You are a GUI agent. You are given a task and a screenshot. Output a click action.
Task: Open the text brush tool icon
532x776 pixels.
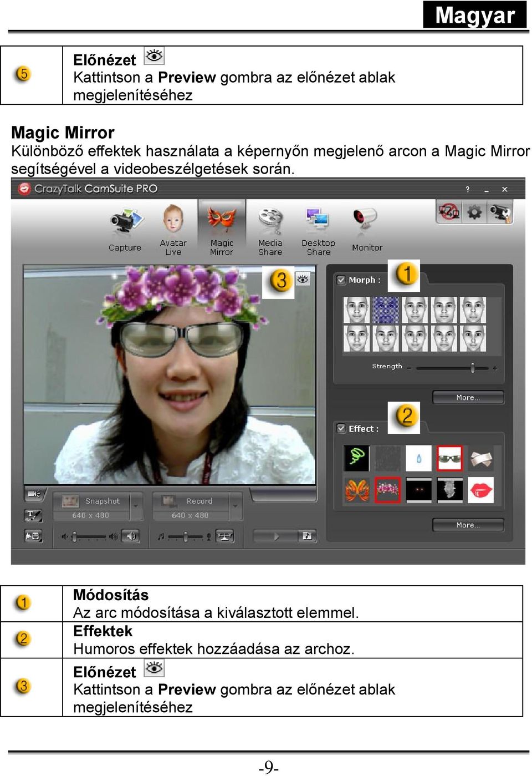click(34, 515)
